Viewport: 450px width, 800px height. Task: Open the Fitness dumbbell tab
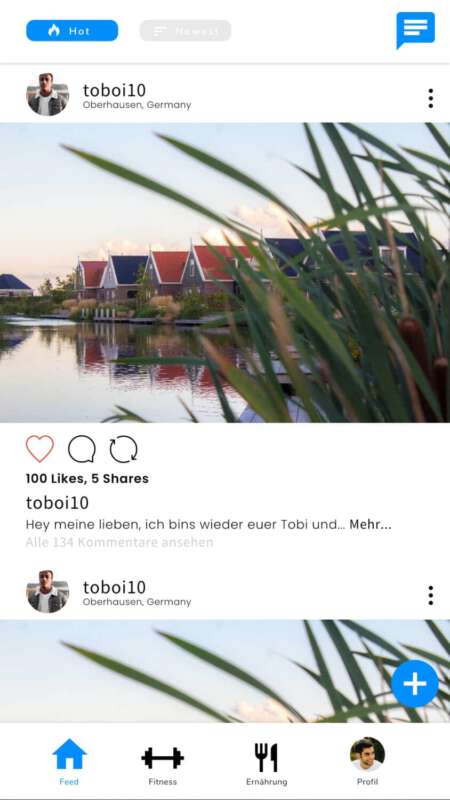pos(163,762)
